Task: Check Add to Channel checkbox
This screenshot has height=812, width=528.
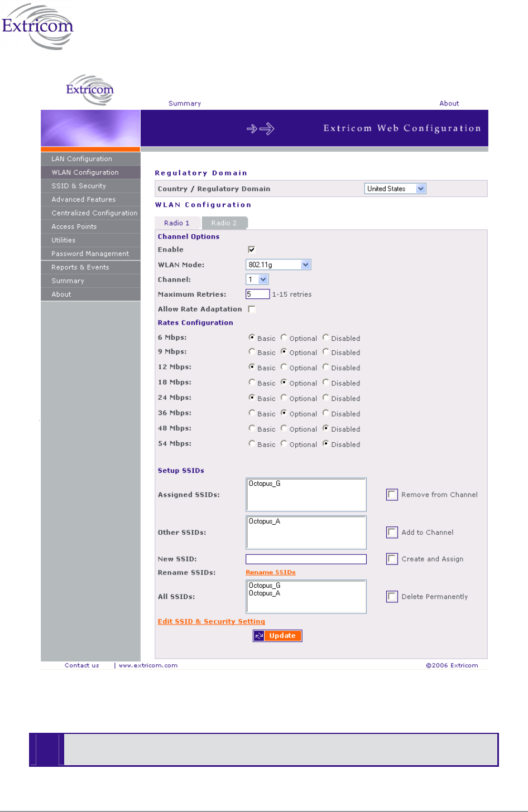Action: click(392, 533)
